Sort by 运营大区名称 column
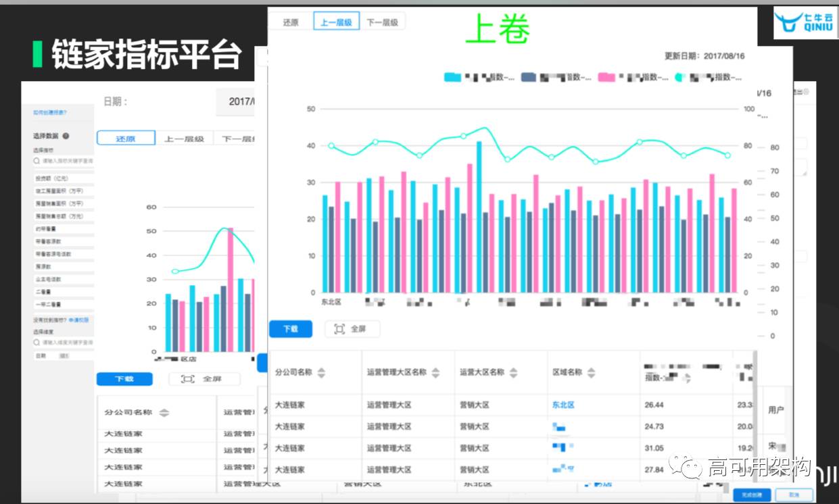 513,372
